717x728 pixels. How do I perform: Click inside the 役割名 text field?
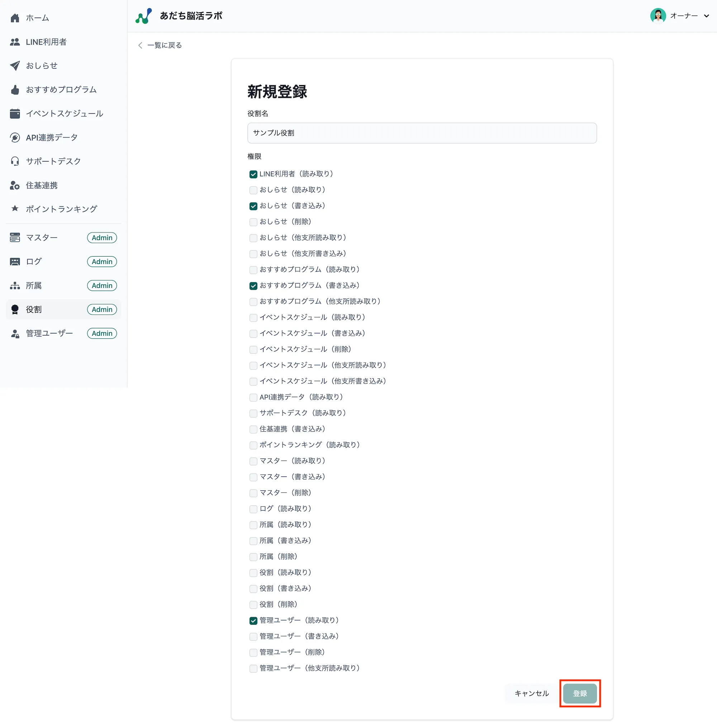(x=421, y=133)
